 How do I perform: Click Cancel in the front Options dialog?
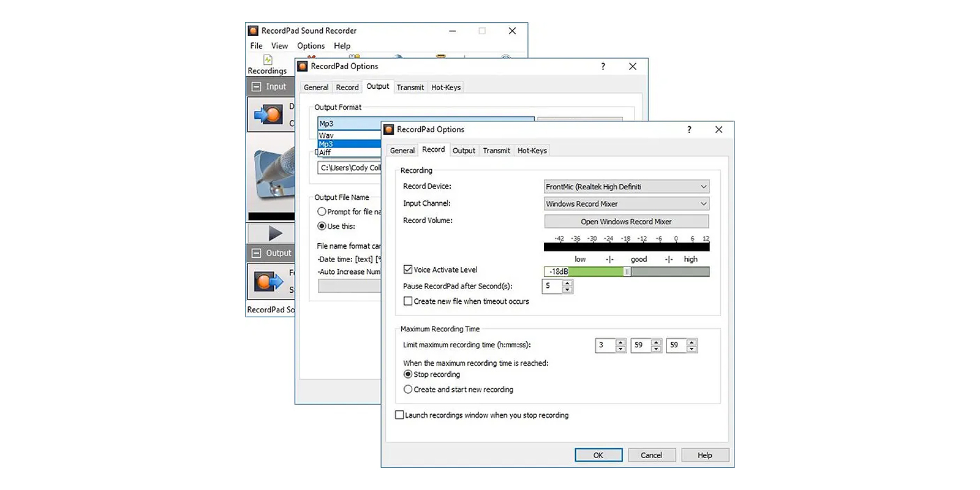(651, 455)
